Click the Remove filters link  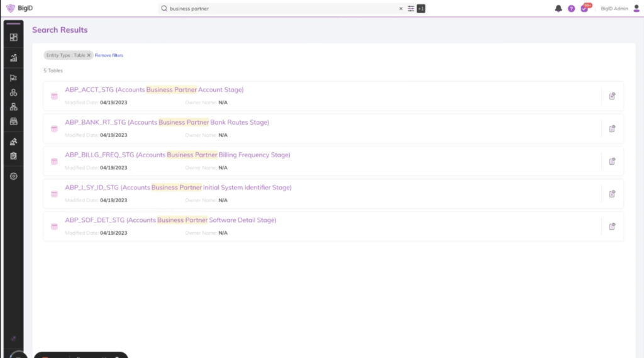[109, 55]
